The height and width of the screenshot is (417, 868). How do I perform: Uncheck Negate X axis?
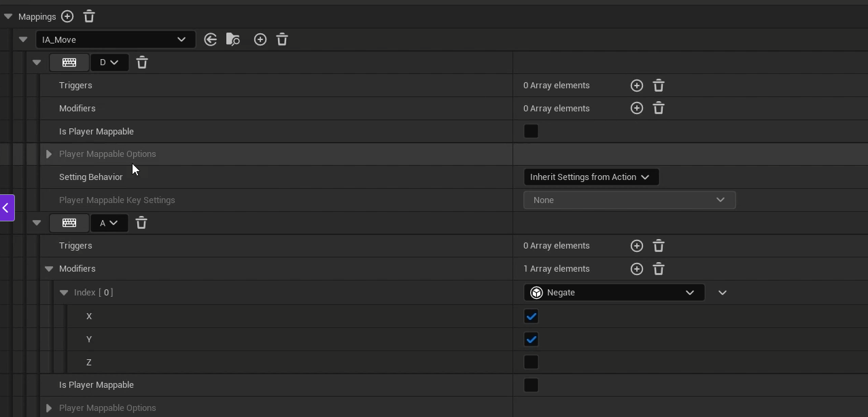click(532, 316)
